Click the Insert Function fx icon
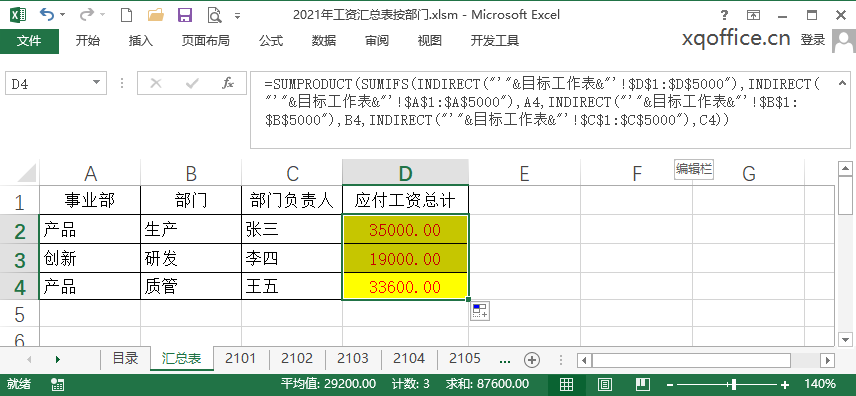This screenshot has width=856, height=396. tap(228, 83)
